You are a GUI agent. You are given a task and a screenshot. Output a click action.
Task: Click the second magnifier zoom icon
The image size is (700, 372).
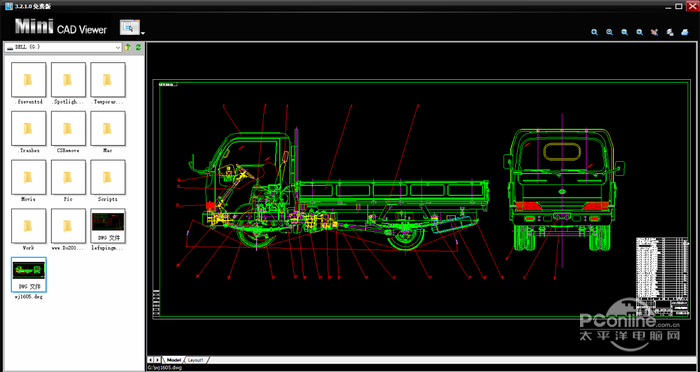pyautogui.click(x=609, y=32)
